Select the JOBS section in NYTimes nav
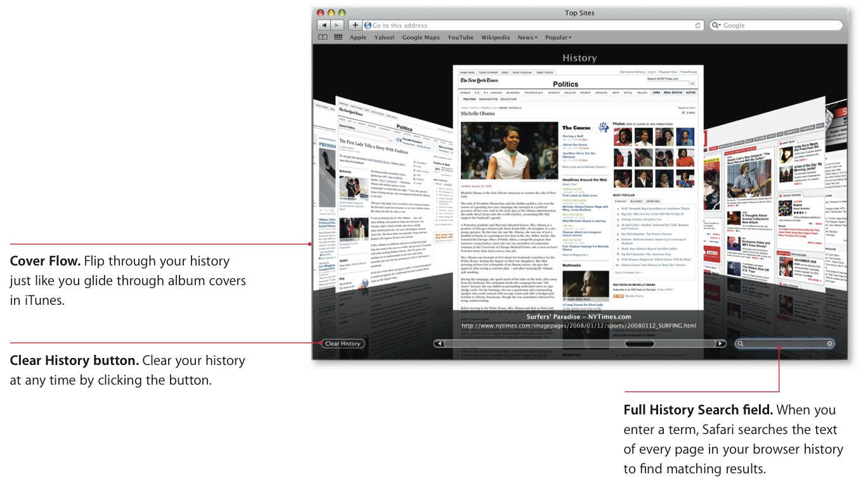Viewport: 868px width, 486px height. coord(656,93)
